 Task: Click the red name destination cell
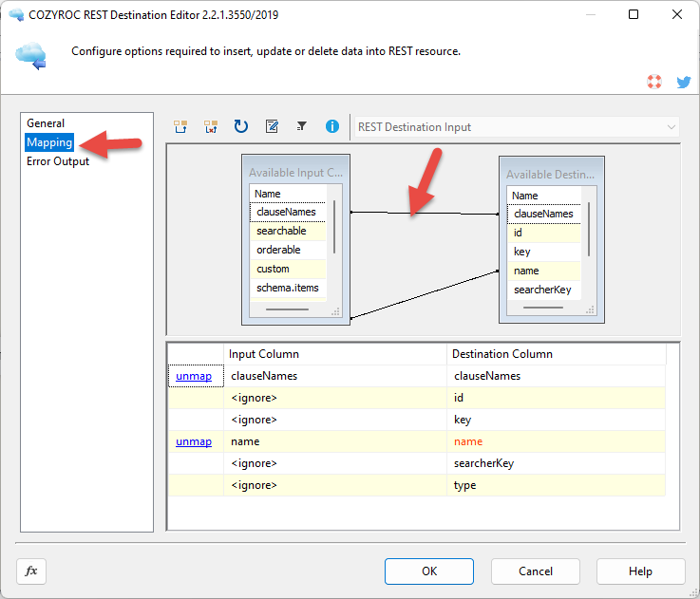[x=556, y=441]
